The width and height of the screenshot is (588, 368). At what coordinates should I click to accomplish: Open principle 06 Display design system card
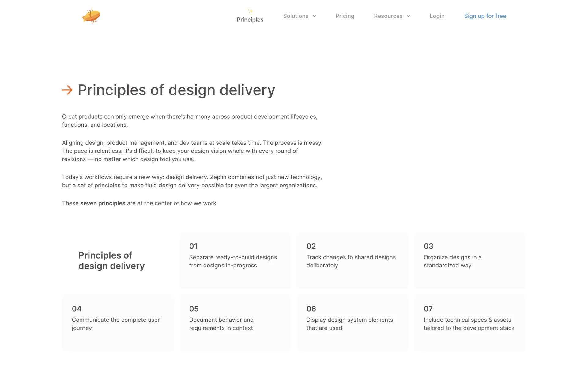point(352,323)
